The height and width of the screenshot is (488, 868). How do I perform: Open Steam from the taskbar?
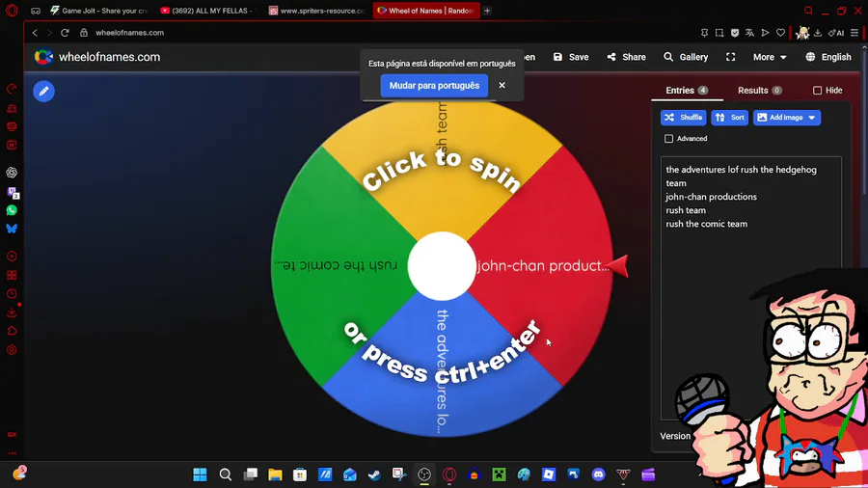(374, 474)
